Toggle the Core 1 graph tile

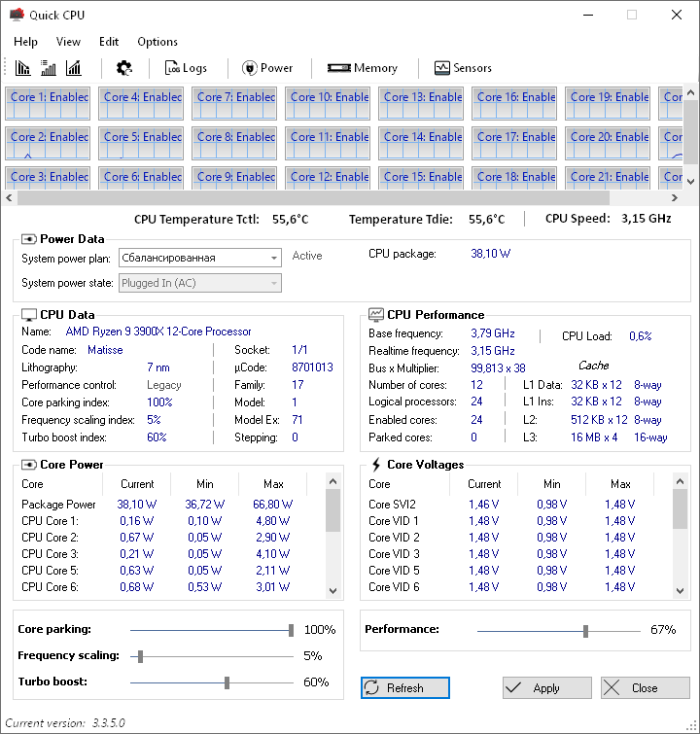[48, 103]
